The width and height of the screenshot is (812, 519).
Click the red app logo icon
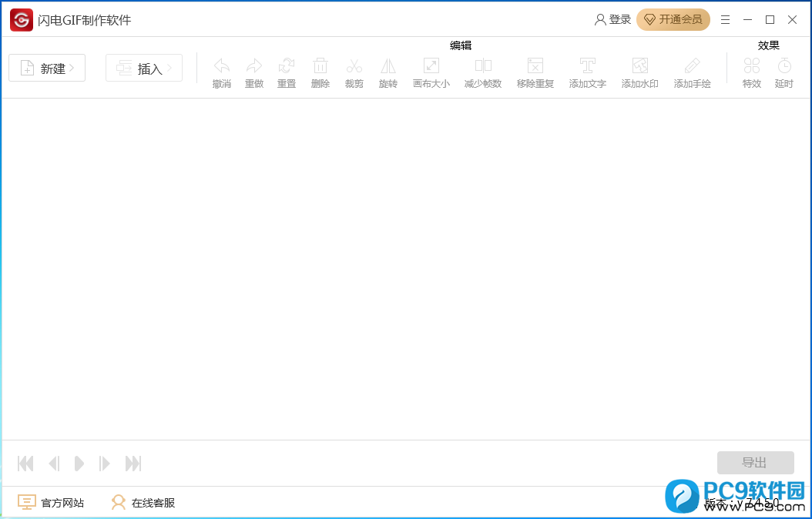[x=22, y=20]
